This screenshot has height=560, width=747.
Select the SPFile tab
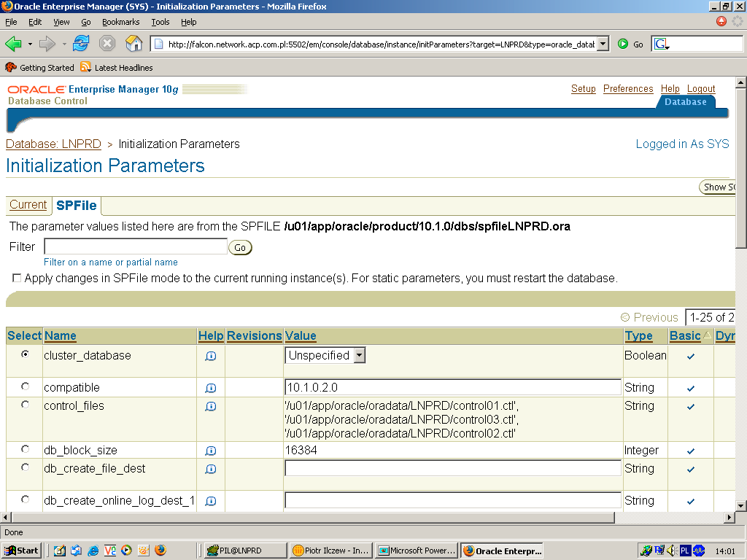click(76, 205)
